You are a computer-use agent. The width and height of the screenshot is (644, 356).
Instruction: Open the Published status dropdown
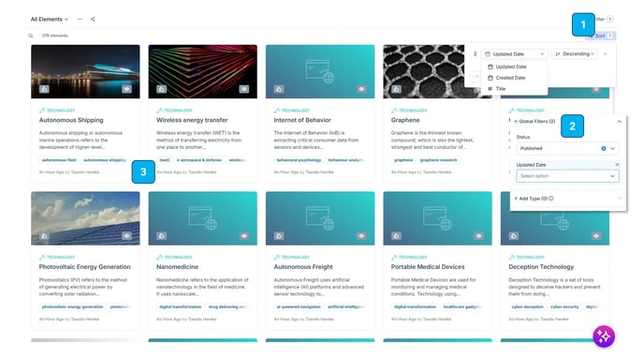[567, 148]
